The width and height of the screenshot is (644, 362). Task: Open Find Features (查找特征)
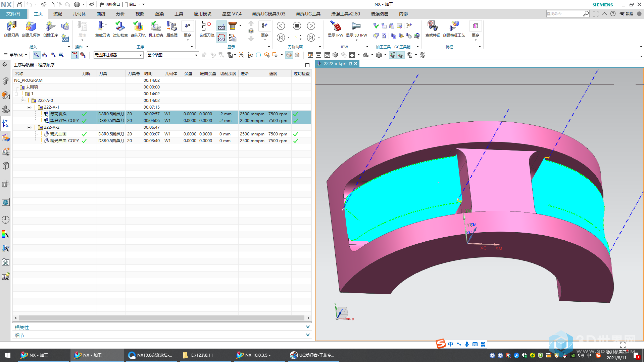point(433,29)
